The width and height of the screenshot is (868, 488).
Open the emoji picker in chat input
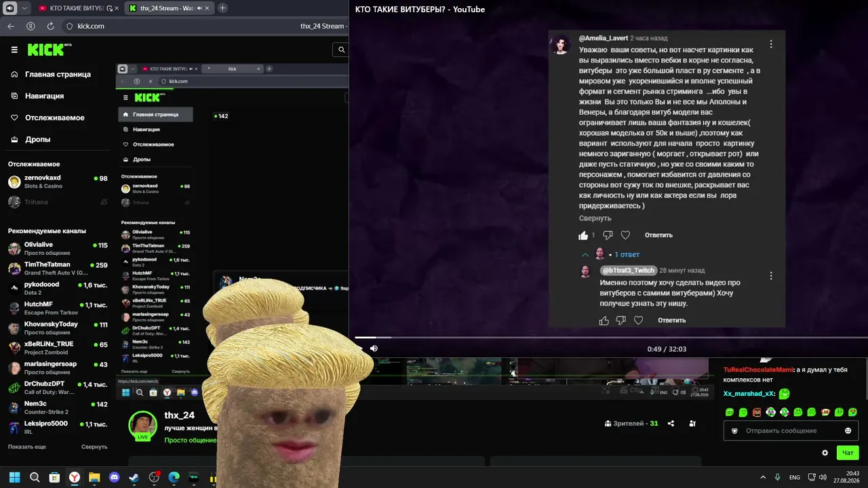point(848,430)
